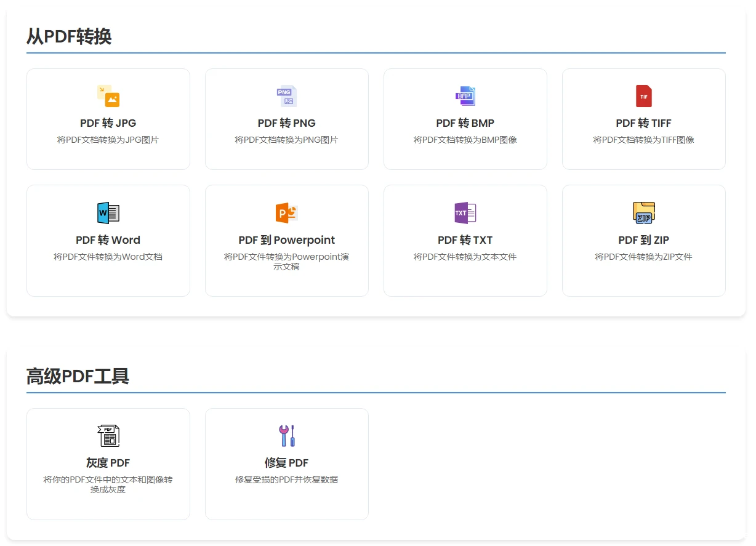Launch the 修复 PDF tool title
This screenshot has width=756, height=546.
(x=287, y=463)
